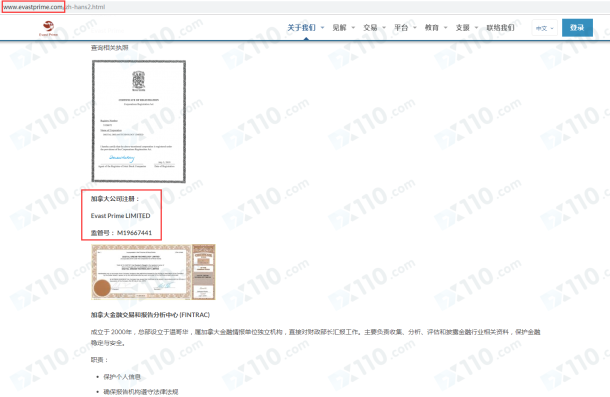Expand the 交易 dropdown arrow
Image resolution: width=610 pixels, height=397 pixels.
tap(384, 28)
